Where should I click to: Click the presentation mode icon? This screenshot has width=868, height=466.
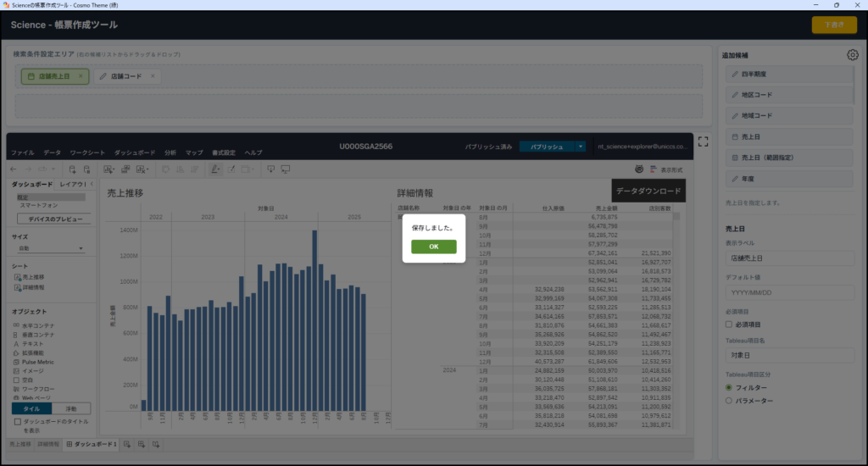pos(286,169)
